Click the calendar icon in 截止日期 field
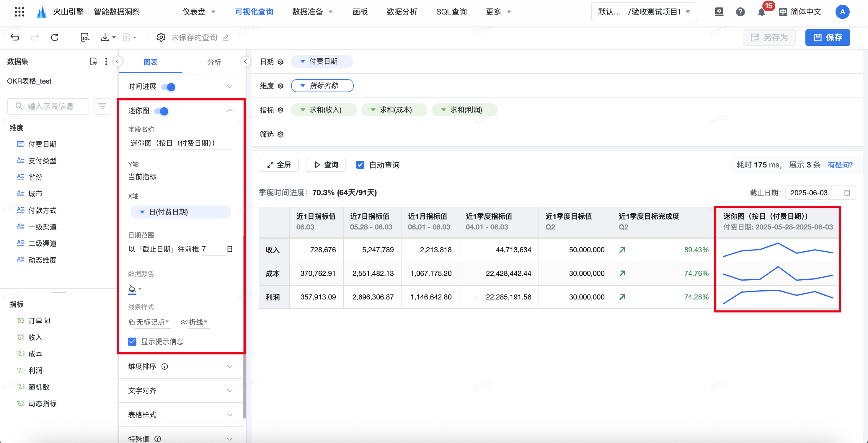This screenshot has height=443, width=868. click(847, 193)
